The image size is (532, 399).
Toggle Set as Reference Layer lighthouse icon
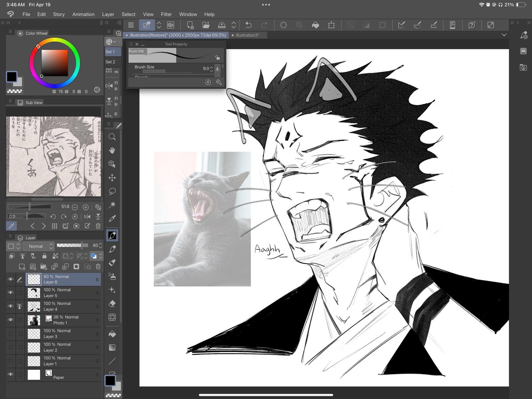[x=22, y=256]
